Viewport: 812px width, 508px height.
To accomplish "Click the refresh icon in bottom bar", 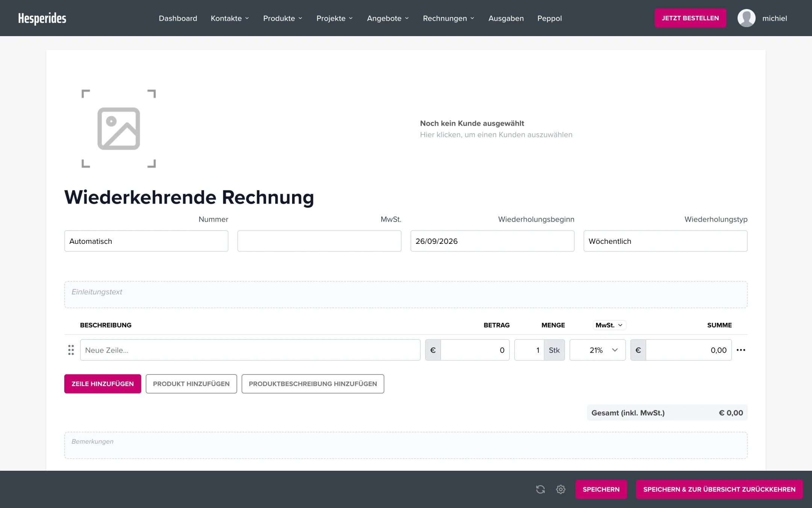I will (540, 489).
